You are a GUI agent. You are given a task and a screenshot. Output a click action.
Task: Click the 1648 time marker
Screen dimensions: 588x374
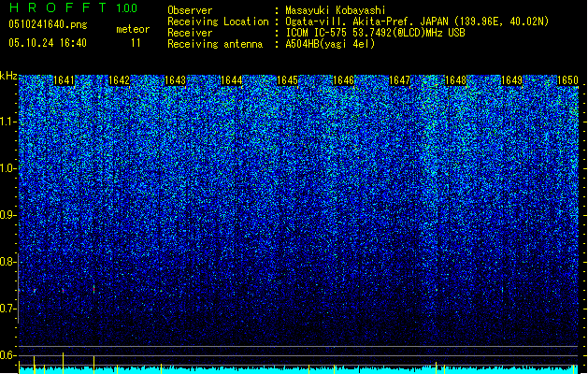point(455,80)
